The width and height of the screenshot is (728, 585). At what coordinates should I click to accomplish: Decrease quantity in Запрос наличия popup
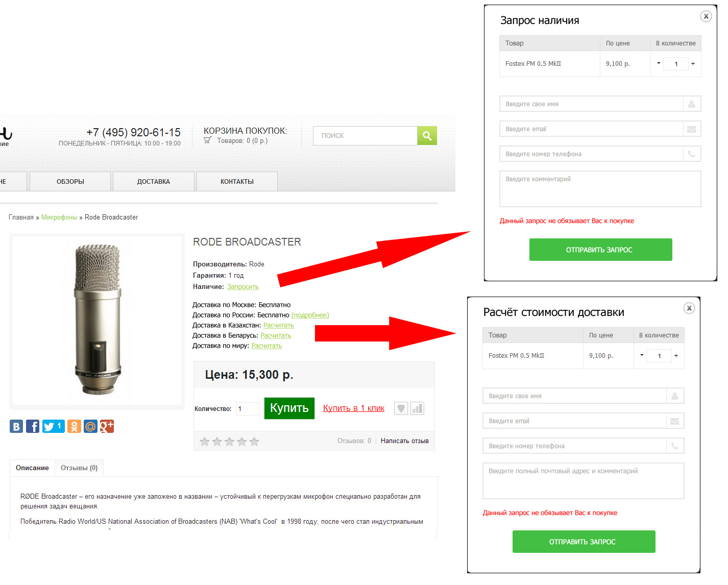pos(659,63)
